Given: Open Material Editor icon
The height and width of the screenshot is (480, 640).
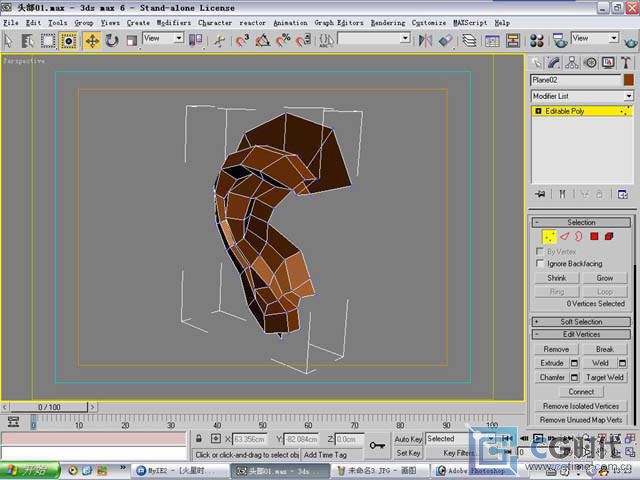Looking at the screenshot, I should pyautogui.click(x=537, y=41).
